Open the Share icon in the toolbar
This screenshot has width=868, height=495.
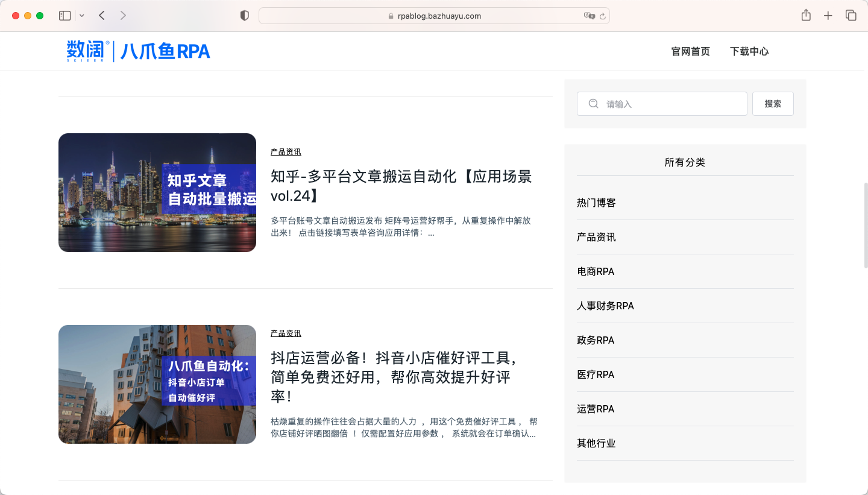tap(806, 16)
